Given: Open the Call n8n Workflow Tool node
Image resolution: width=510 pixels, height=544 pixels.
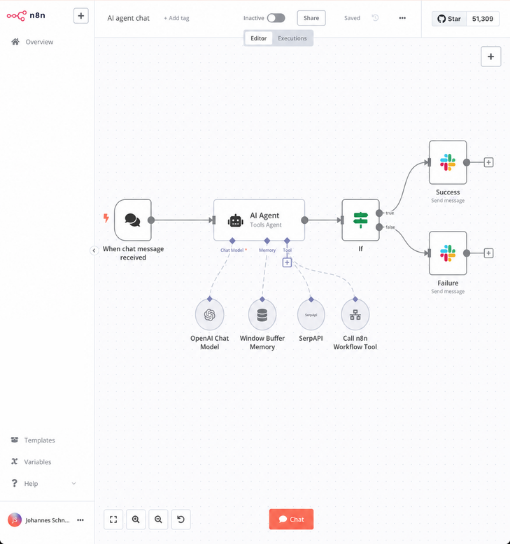Looking at the screenshot, I should (355, 315).
